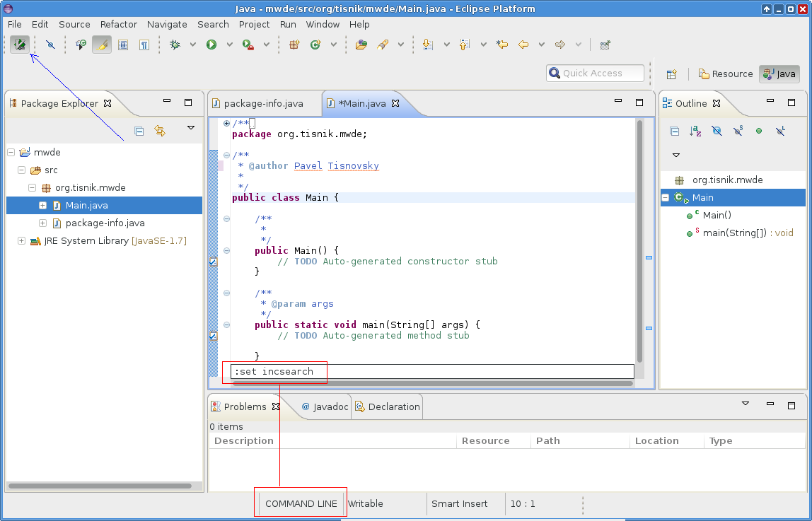Viewport: 812px width, 521px height.
Task: Toggle Block Selection mode in toolbar
Action: (123, 45)
